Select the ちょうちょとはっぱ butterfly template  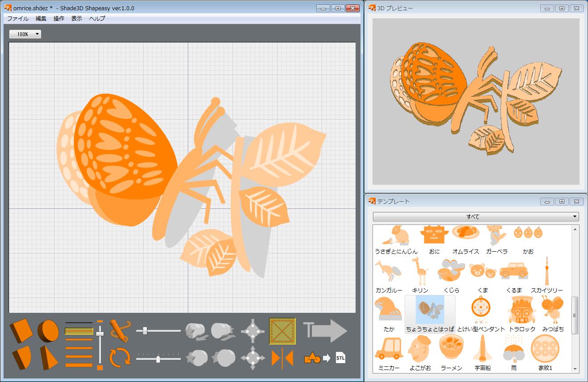[x=430, y=315]
